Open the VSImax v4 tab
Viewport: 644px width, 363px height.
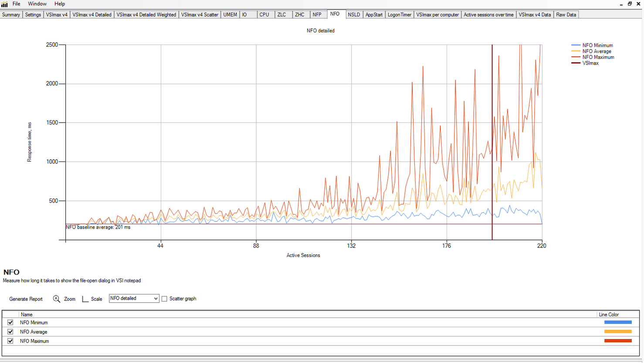(x=57, y=15)
